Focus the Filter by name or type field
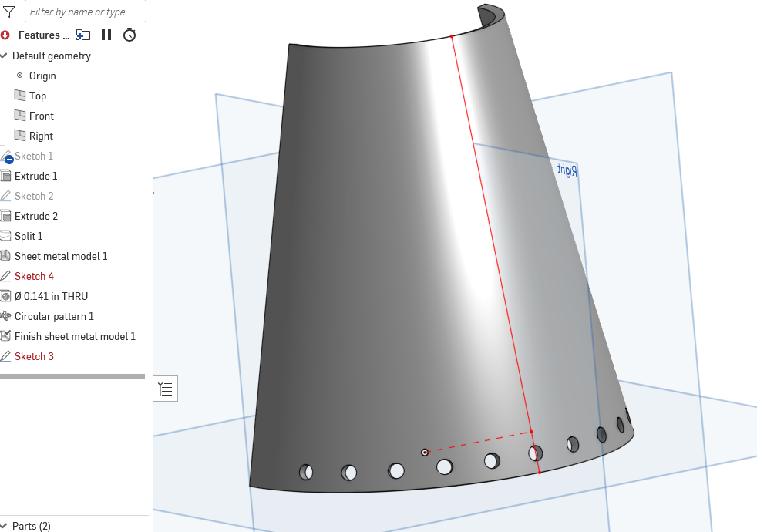The image size is (757, 532). [86, 11]
